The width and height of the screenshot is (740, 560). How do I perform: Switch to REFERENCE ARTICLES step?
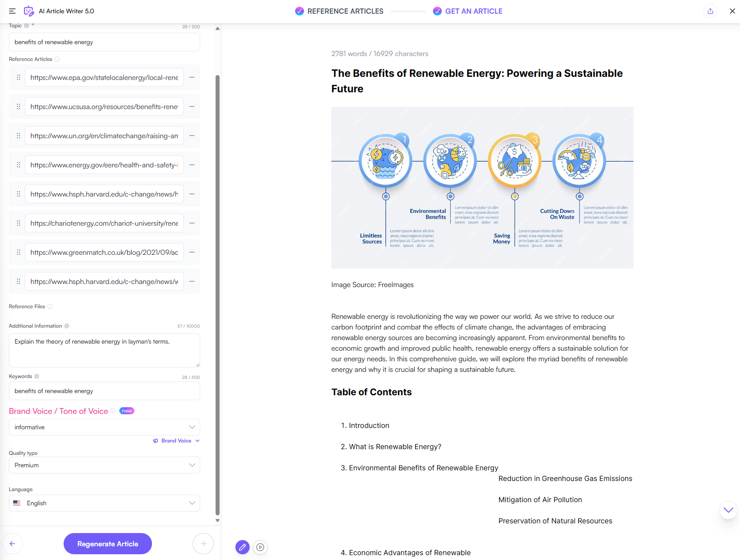(339, 11)
